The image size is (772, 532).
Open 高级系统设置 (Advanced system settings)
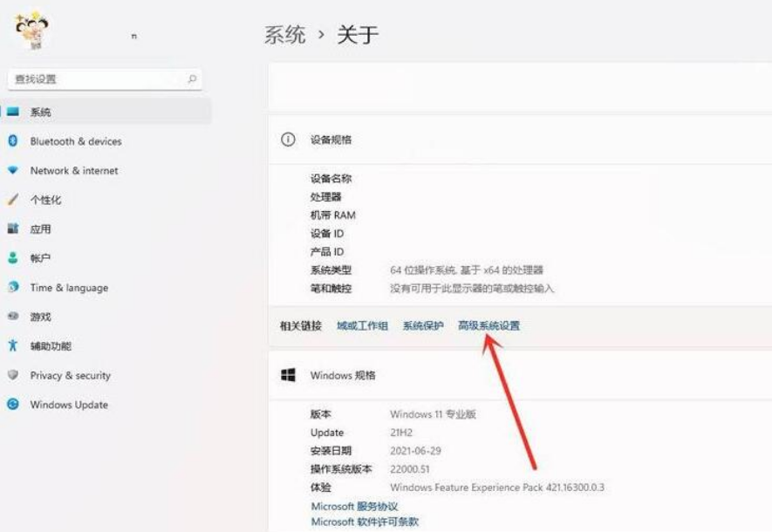coord(488,325)
